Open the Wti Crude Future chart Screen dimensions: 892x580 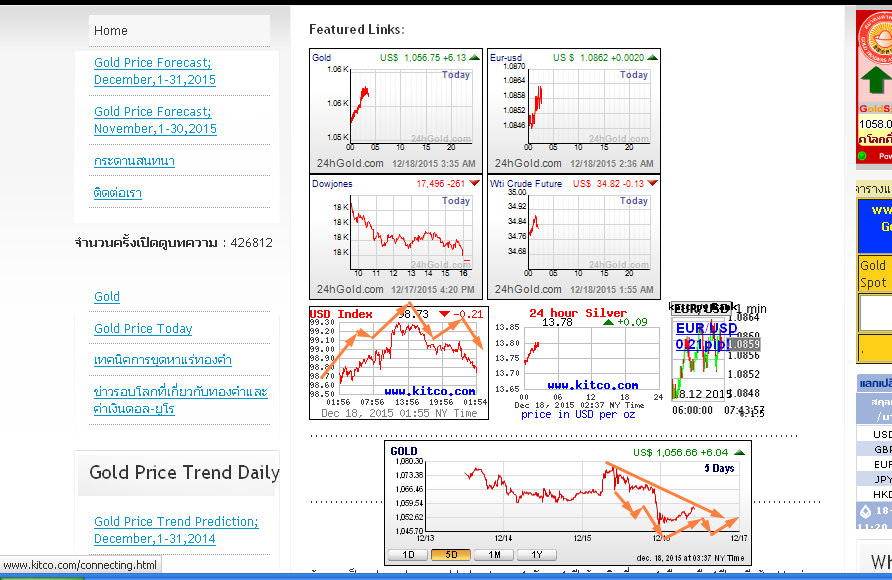(574, 237)
